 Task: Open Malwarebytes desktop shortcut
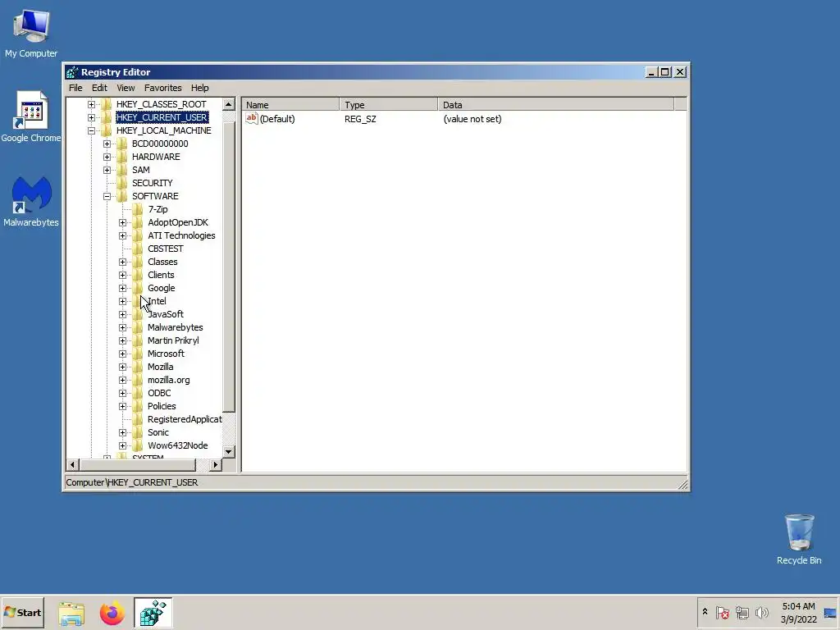coord(31,202)
